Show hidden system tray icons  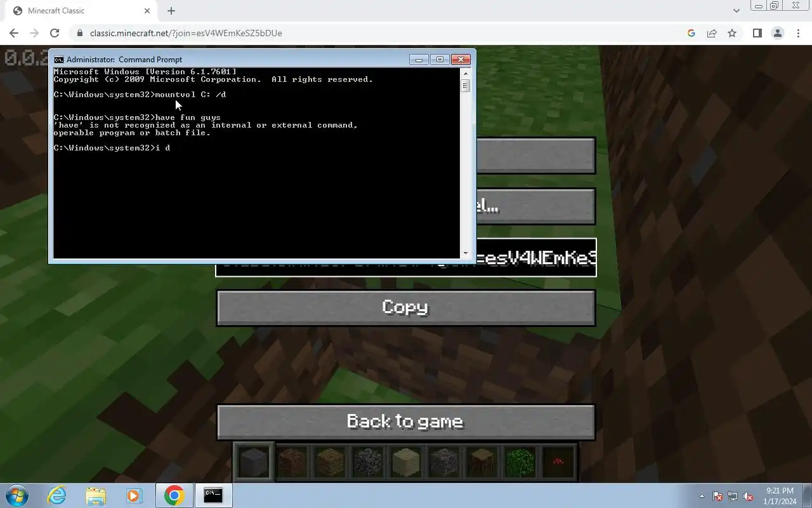[702, 496]
